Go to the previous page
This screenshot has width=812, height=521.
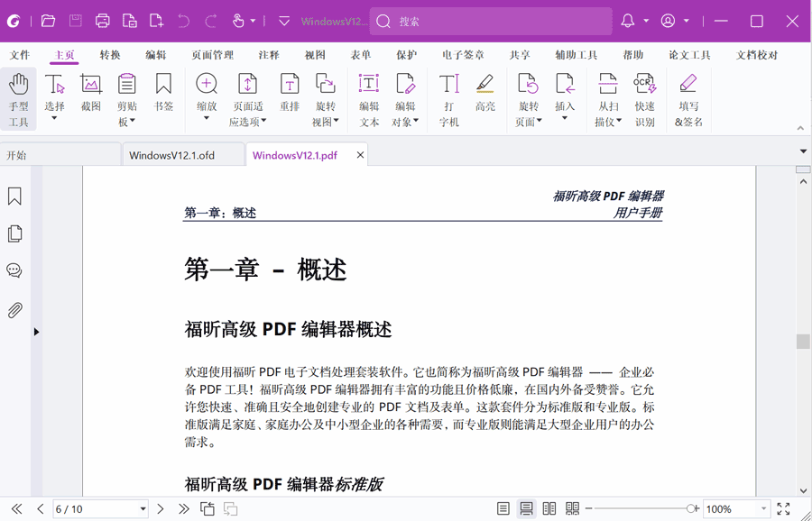tap(41, 509)
